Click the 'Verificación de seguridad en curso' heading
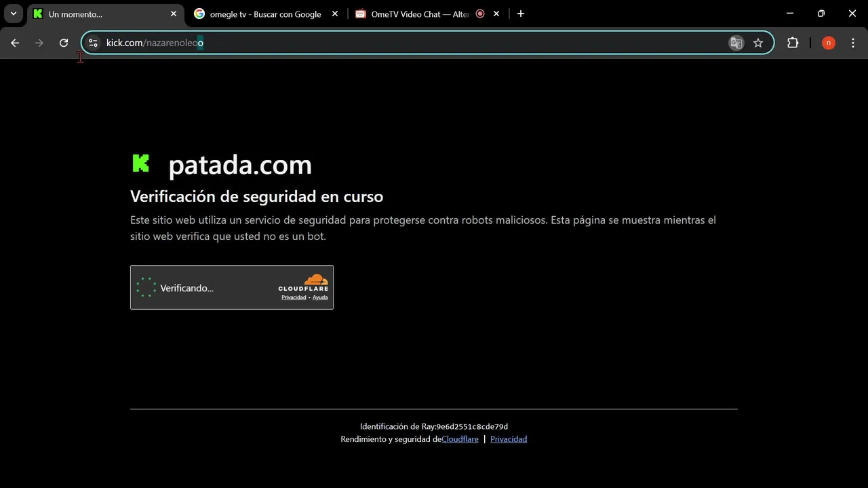This screenshot has width=868, height=488. point(256,197)
